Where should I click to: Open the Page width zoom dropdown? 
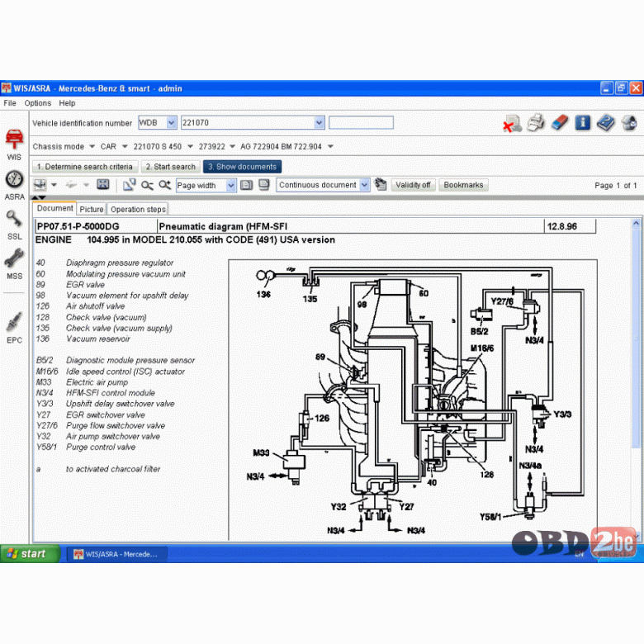(231, 185)
